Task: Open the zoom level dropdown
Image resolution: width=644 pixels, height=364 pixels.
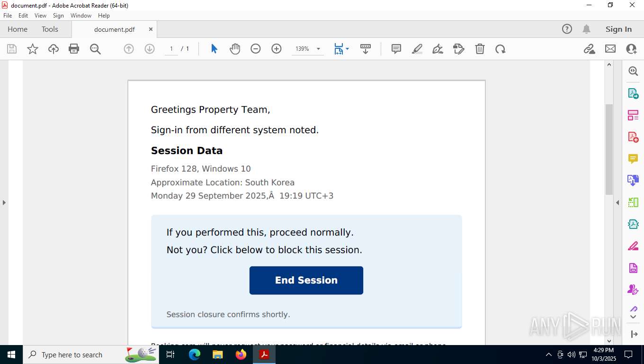Action: point(318,49)
